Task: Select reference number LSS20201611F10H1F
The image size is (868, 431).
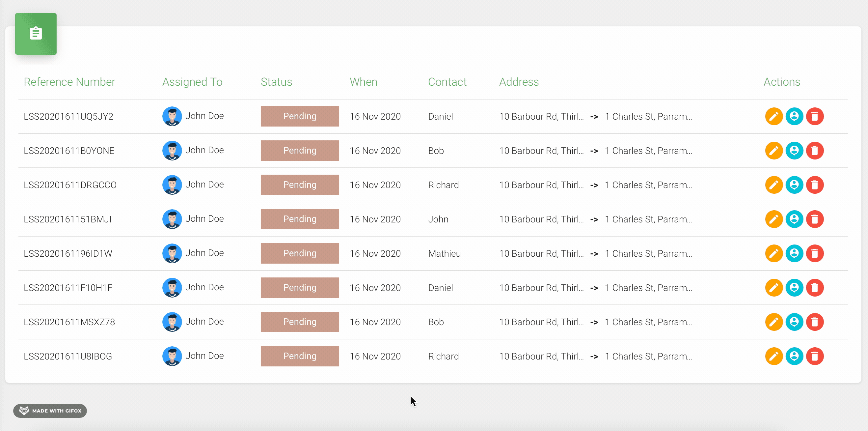Action: pyautogui.click(x=68, y=288)
